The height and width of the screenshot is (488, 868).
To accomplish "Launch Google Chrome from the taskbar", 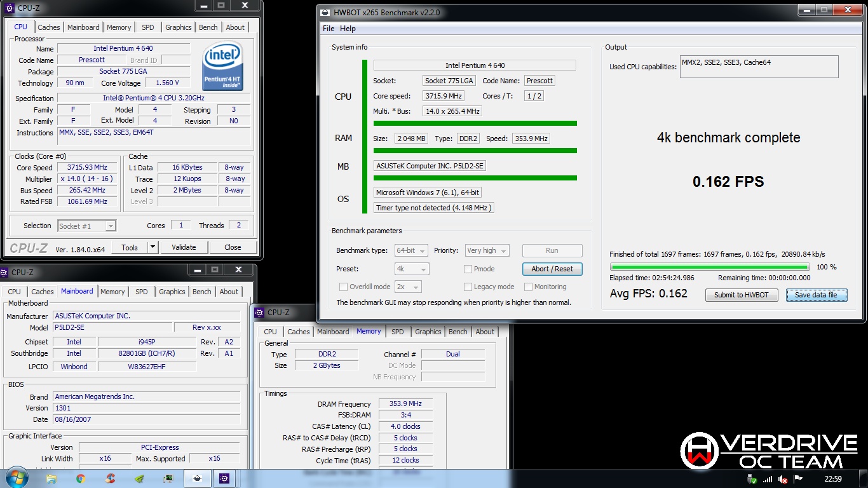I will coord(81,478).
